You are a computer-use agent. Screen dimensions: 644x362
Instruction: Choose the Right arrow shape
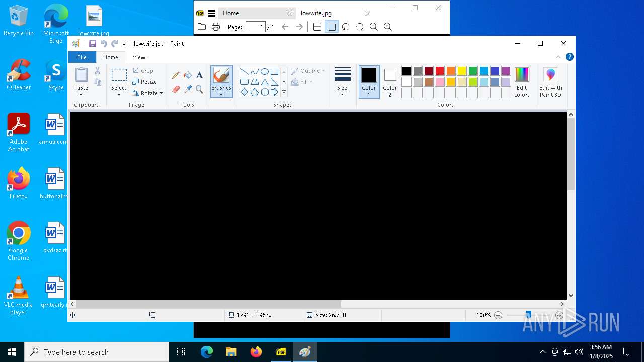274,92
